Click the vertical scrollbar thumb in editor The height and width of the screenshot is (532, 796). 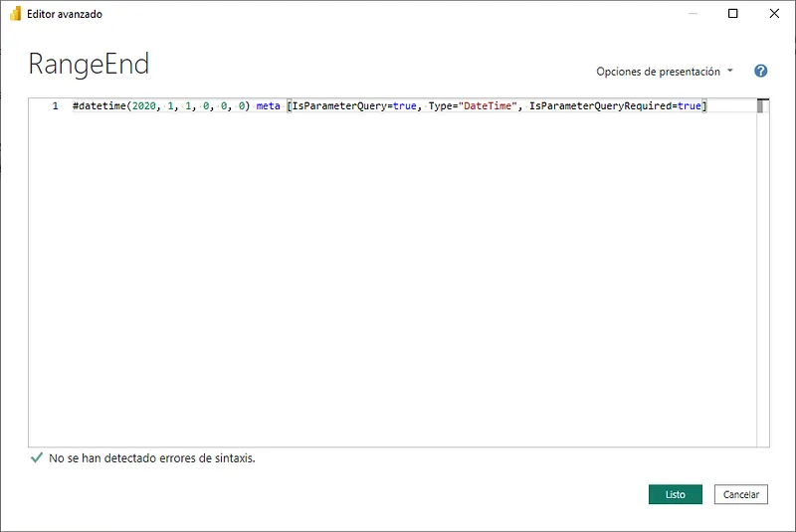[760, 106]
